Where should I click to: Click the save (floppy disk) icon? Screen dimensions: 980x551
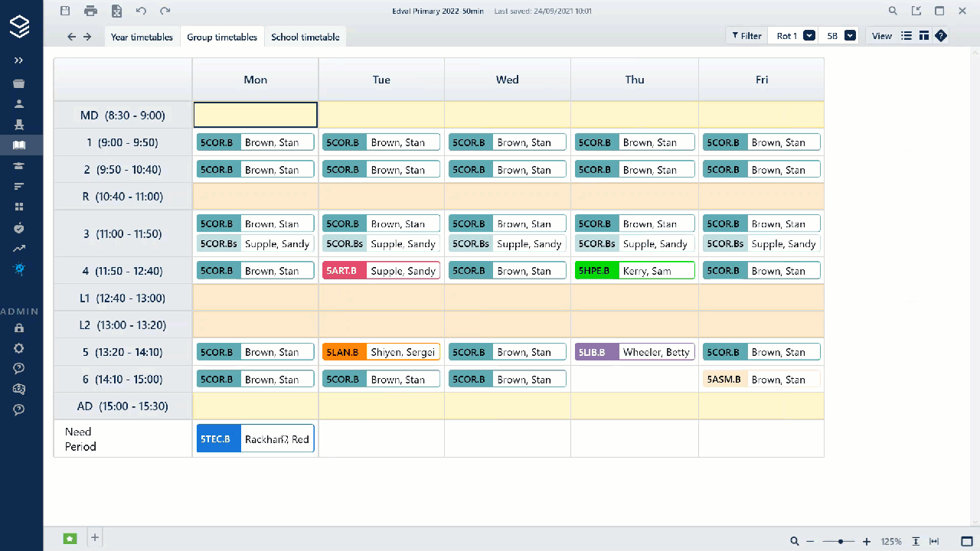pos(65,11)
